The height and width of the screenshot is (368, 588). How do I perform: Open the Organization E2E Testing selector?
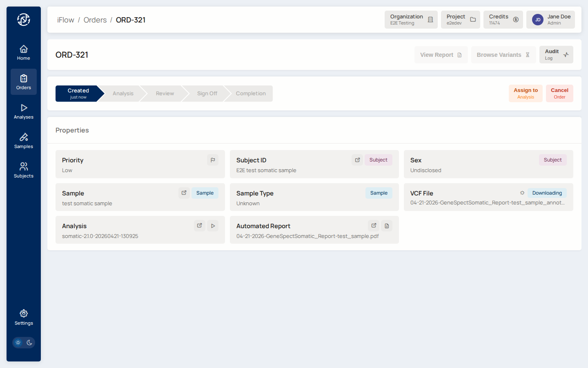point(411,20)
